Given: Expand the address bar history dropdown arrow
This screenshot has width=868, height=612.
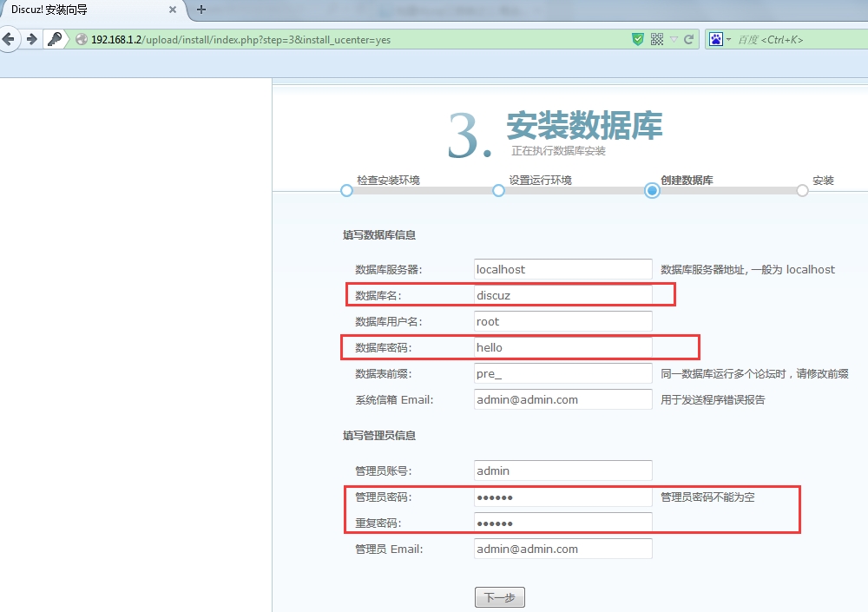Looking at the screenshot, I should pos(674,39).
